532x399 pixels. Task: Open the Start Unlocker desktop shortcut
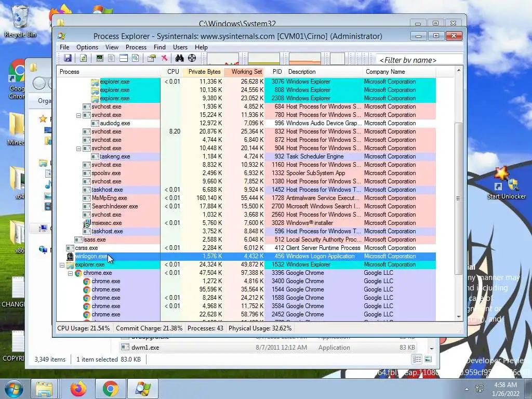[x=506, y=183]
